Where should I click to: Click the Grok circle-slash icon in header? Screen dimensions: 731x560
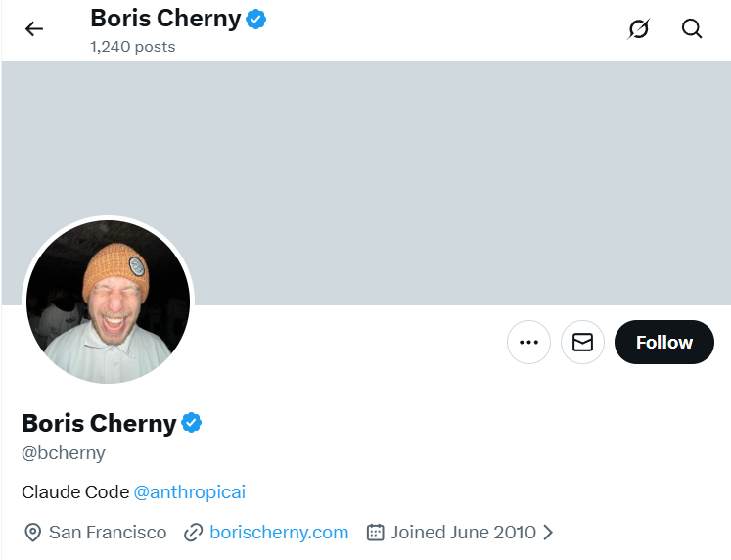click(x=638, y=29)
